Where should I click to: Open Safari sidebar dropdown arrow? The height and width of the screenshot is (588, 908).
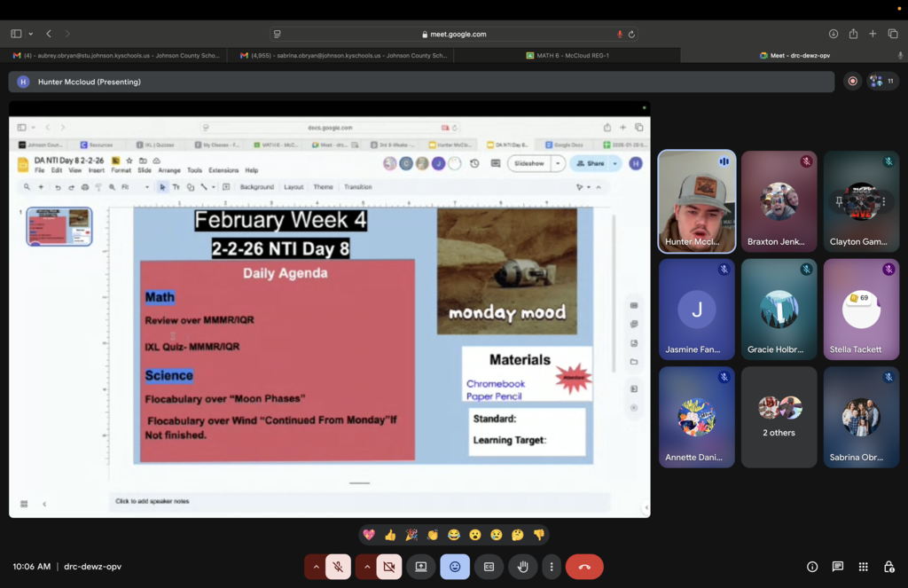pyautogui.click(x=31, y=34)
